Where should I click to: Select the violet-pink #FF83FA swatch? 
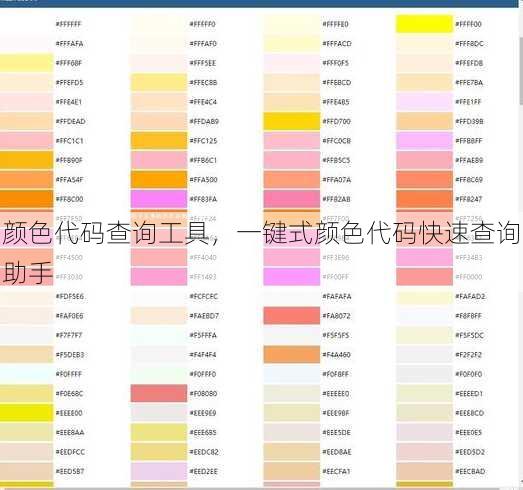point(159,199)
